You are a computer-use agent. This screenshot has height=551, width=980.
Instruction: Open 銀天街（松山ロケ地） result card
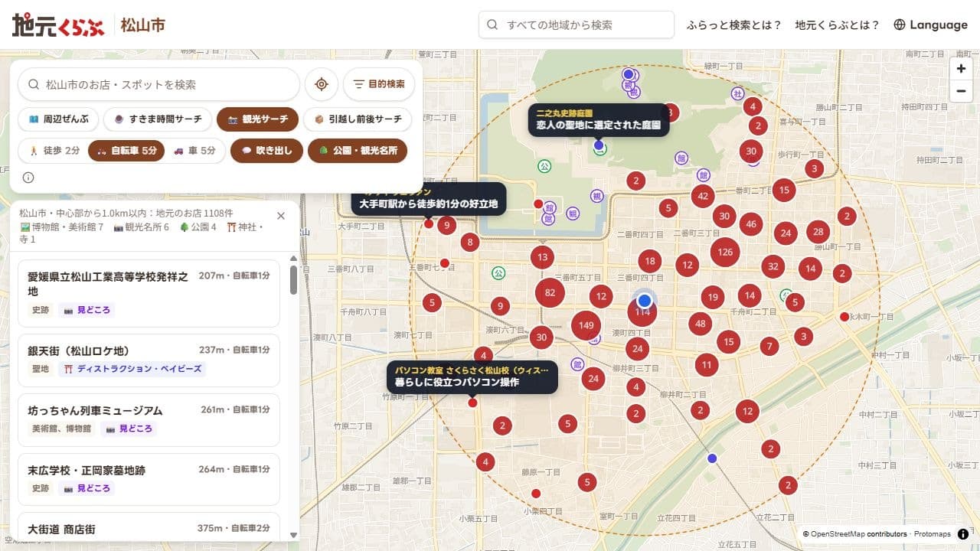pos(149,360)
